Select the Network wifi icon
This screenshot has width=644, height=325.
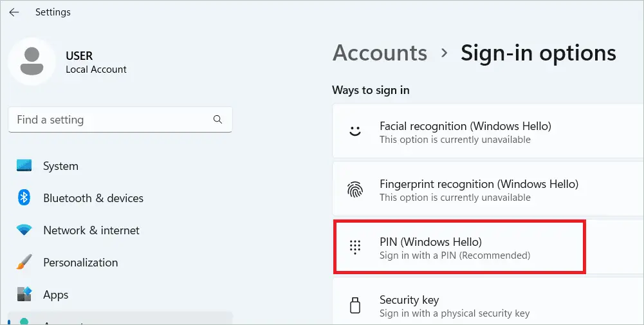(24, 230)
